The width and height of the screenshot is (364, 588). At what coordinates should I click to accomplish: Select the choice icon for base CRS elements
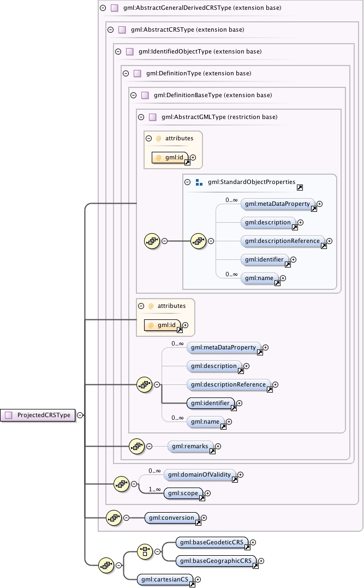[145, 551]
